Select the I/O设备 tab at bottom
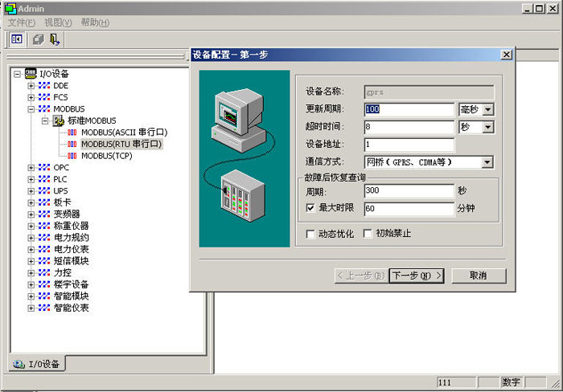This screenshot has width=563, height=392. click(x=37, y=365)
